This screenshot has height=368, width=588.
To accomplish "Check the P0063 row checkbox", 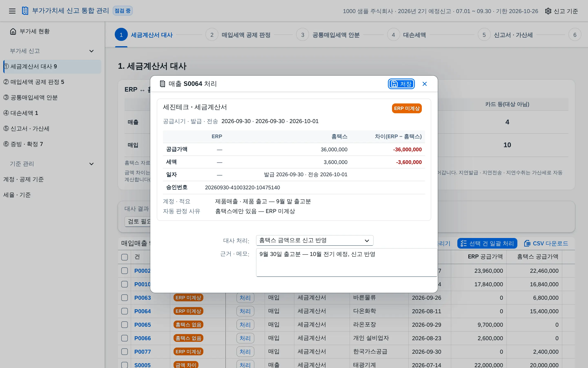I will 124,298.
